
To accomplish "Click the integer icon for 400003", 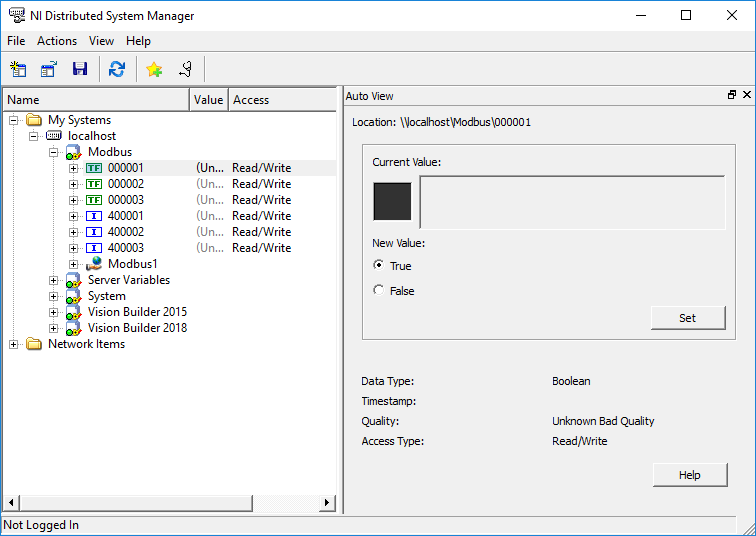I will click(94, 248).
